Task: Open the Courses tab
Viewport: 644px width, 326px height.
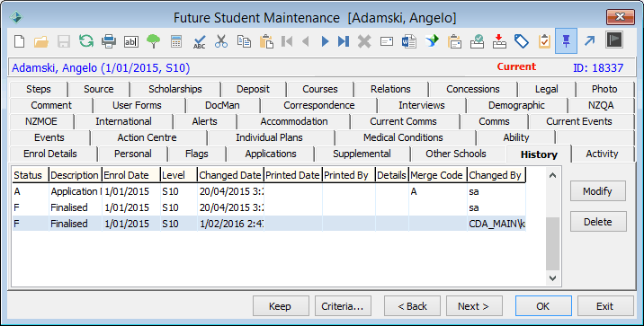Action: 320,89
